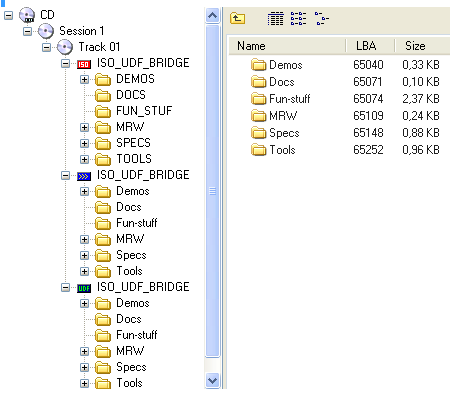Switch to details list view icon
452x396 pixels.
point(275,18)
